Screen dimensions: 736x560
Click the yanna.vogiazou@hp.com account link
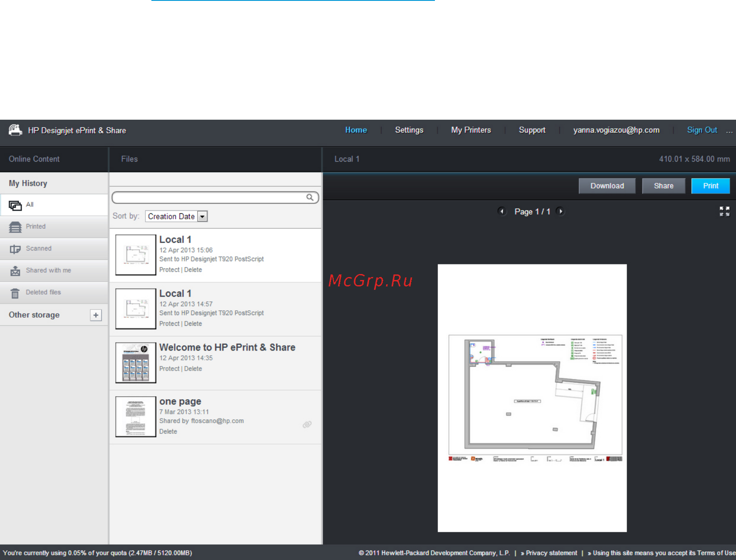[x=616, y=130]
